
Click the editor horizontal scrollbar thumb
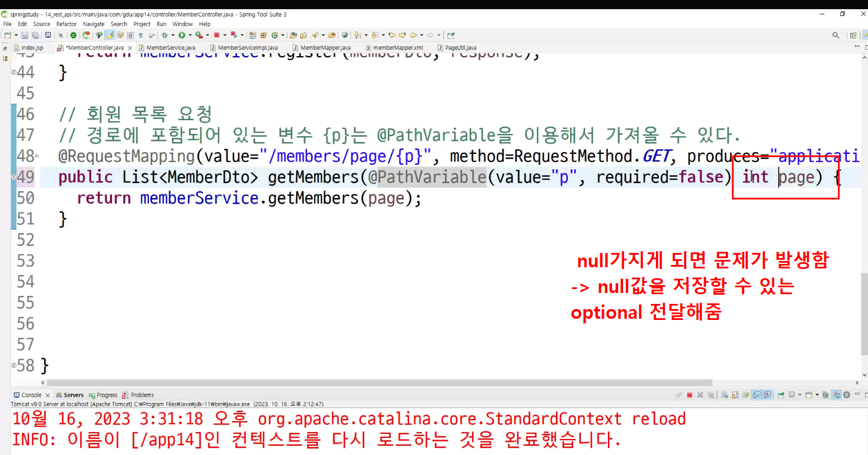(x=379, y=382)
